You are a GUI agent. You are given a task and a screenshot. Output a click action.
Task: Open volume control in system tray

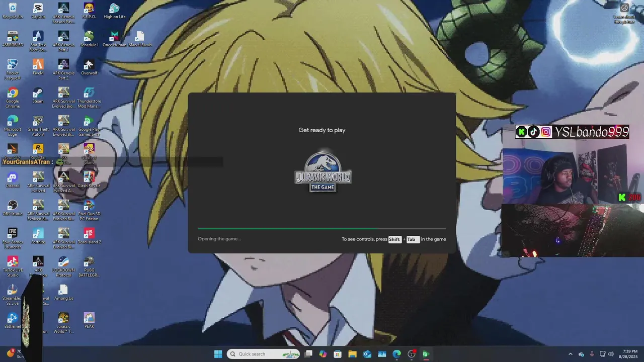point(611,354)
